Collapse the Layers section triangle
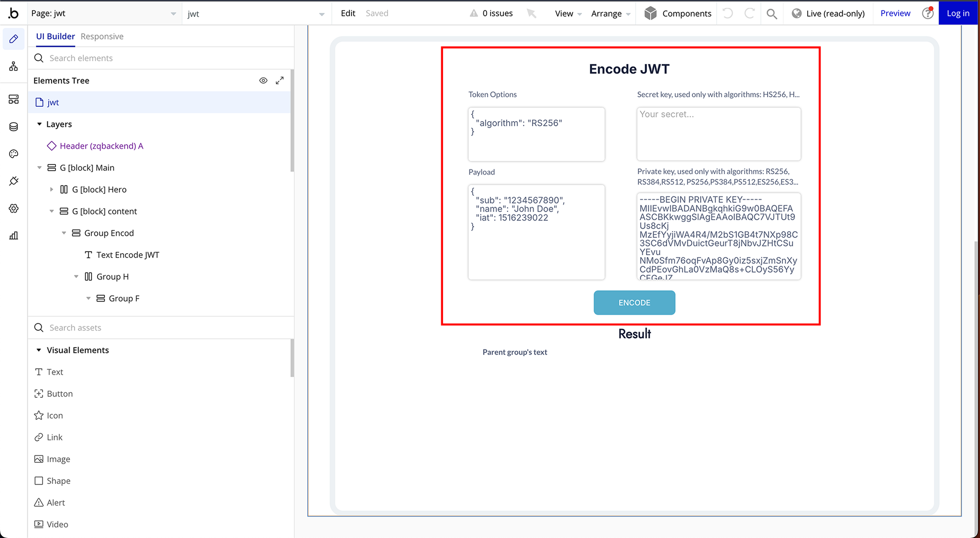 click(x=40, y=124)
